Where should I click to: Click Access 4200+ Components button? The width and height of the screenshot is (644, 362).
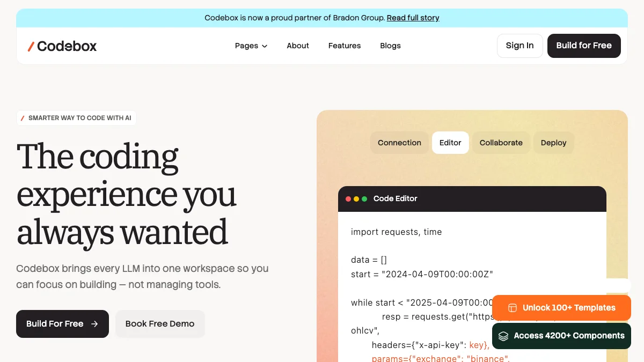pyautogui.click(x=561, y=336)
